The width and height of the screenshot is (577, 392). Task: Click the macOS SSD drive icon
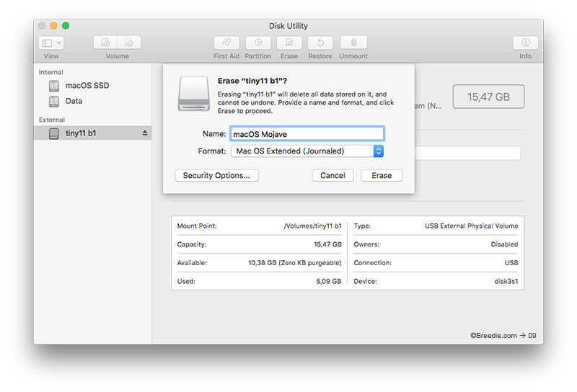54,86
